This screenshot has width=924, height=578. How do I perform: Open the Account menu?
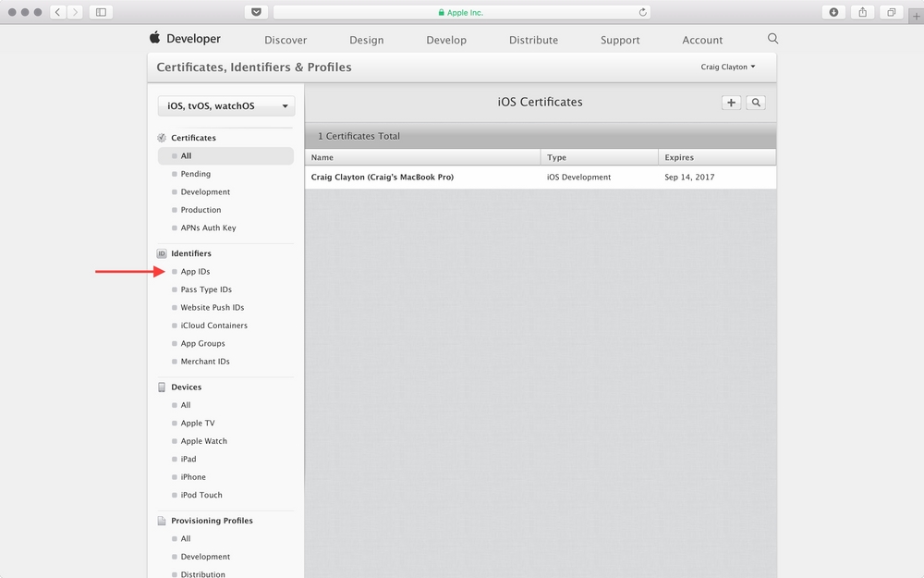point(702,40)
